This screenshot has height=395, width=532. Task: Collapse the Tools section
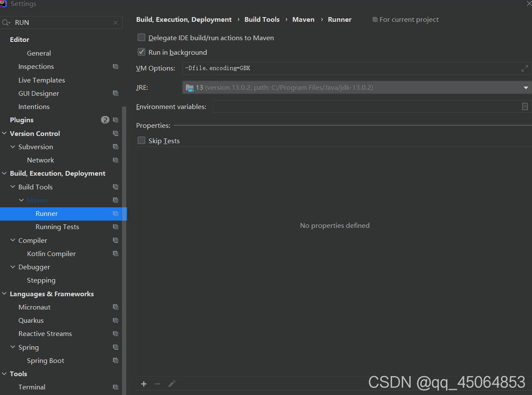click(x=4, y=374)
